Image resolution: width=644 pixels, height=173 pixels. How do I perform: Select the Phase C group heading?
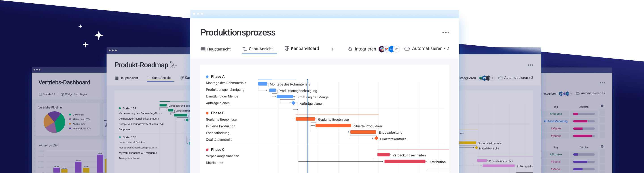[x=218, y=150]
